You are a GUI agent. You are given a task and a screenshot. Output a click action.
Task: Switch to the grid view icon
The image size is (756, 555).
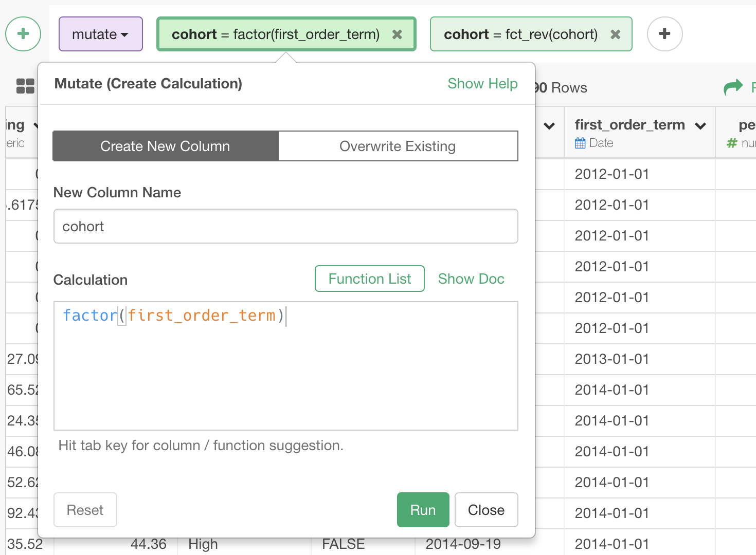click(x=25, y=86)
